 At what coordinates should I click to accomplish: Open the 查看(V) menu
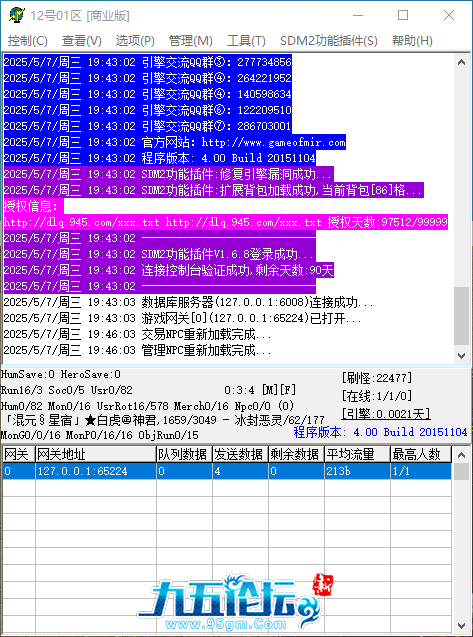coord(81,41)
